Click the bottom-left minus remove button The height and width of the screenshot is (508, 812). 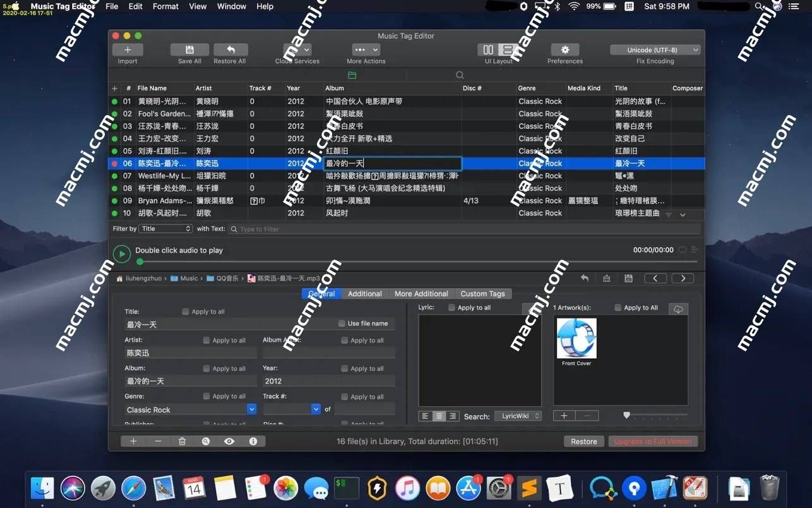158,441
